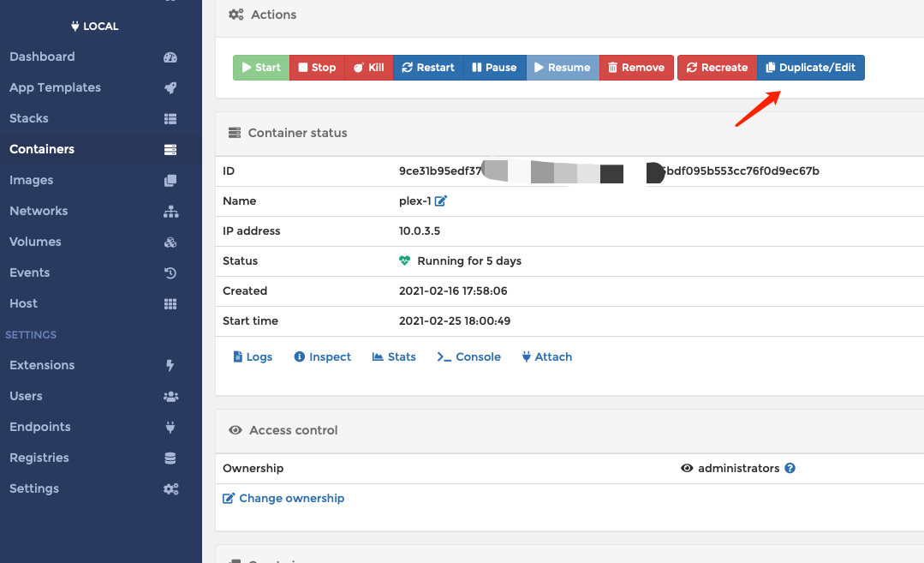This screenshot has width=924, height=563.
Task: Click Change ownership link
Action: tap(283, 498)
